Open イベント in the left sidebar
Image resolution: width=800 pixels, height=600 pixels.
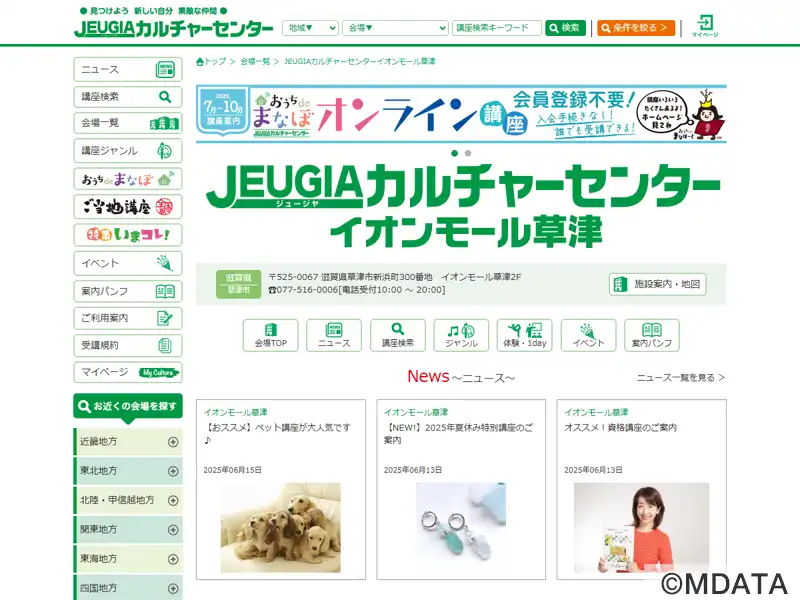click(128, 263)
